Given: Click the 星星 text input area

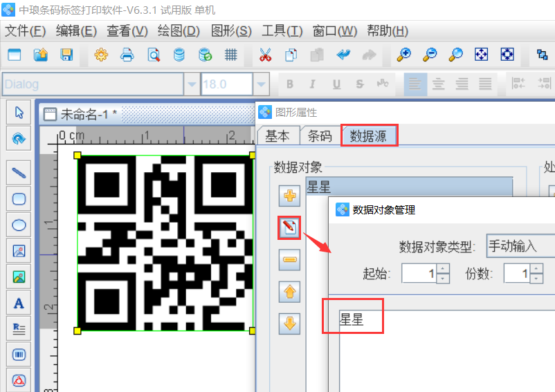Looking at the screenshot, I should [447, 351].
